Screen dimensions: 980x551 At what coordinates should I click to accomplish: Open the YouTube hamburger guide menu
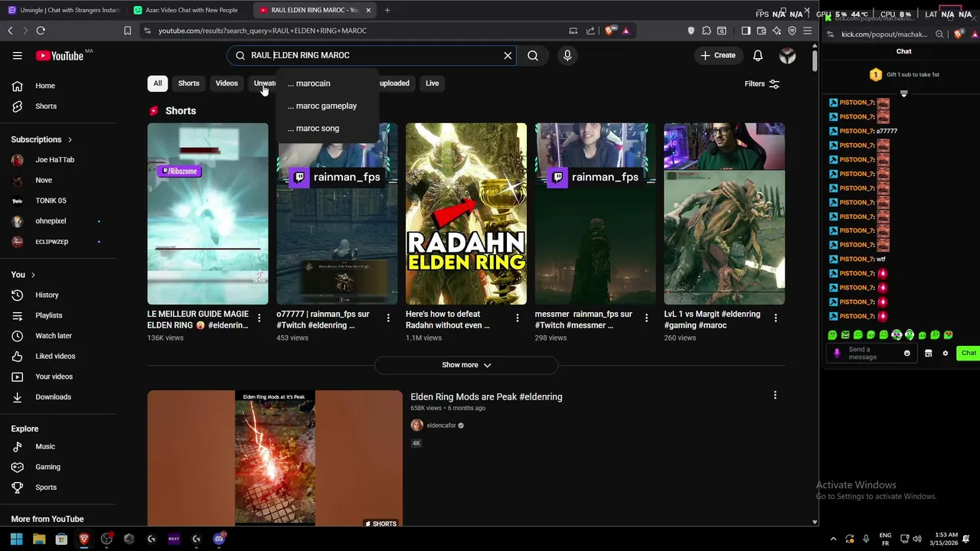tap(17, 55)
